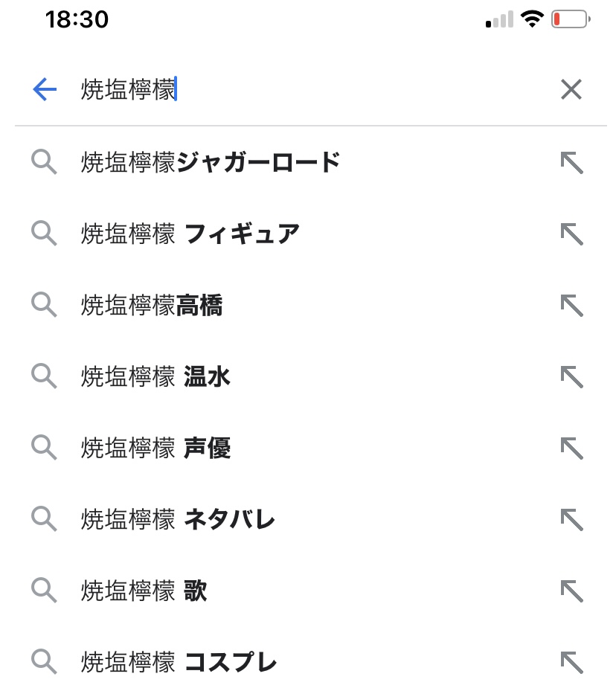The width and height of the screenshot is (616, 691).
Task: Select suggestion 焼塩檸檬 フィギュア
Action: point(190,234)
